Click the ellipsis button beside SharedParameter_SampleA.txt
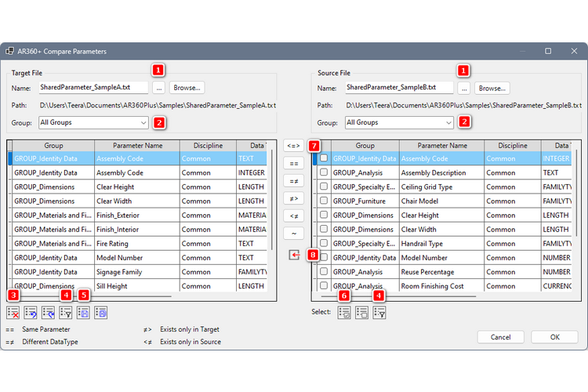The image size is (588, 392). pyautogui.click(x=159, y=88)
